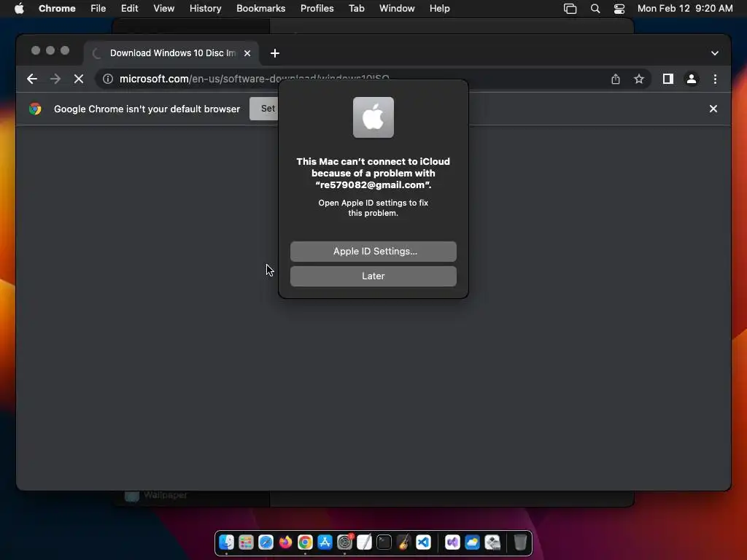Stop loading the page
Screen dimensions: 747x560
pos(79,79)
